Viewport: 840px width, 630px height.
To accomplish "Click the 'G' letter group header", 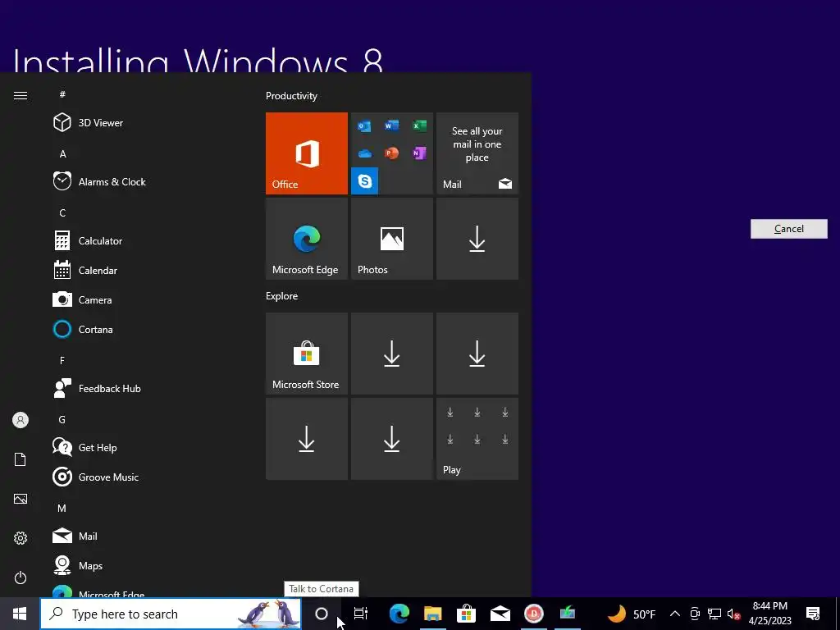I will click(62, 420).
